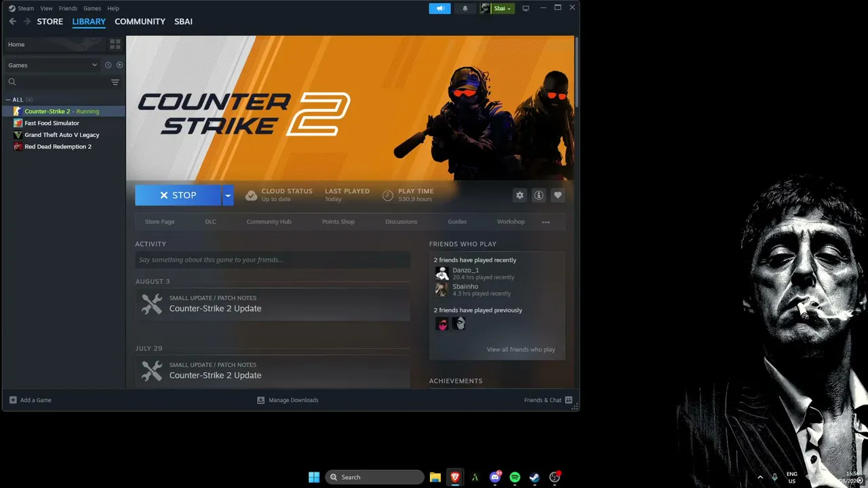Click the Windows taskbar Search box
The width and height of the screenshot is (868, 488).
click(x=374, y=477)
